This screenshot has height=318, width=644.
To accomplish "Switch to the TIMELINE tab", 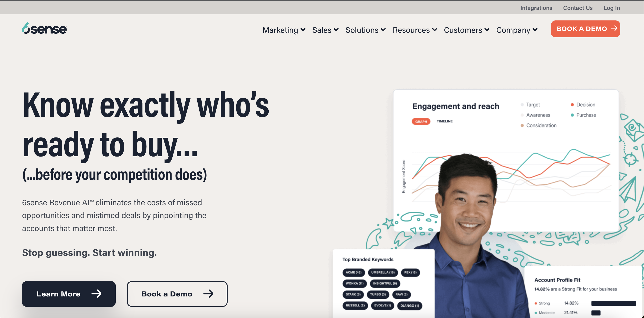I will pyautogui.click(x=444, y=121).
